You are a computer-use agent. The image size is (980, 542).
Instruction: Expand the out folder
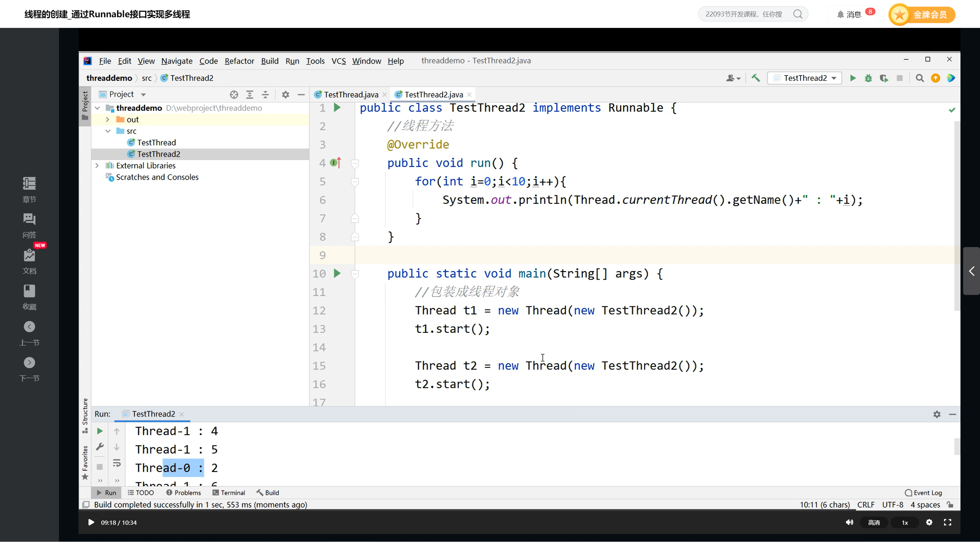(108, 120)
